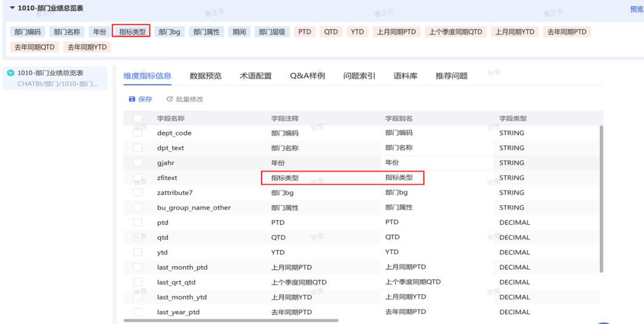644x324 pixels.
Task: Click the zfitext 字段别名 input cell
Action: [401, 178]
